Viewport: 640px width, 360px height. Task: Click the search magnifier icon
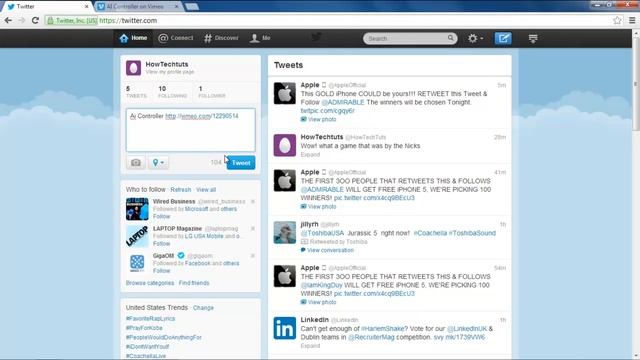[450, 38]
